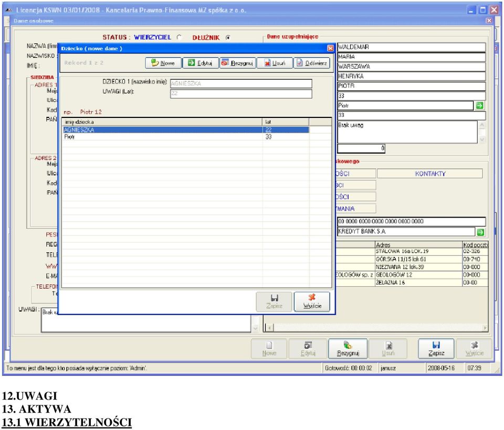Viewport: 504px width, 430px height.
Task: Click Usuń button in main bottom toolbar
Action: pyautogui.click(x=388, y=348)
